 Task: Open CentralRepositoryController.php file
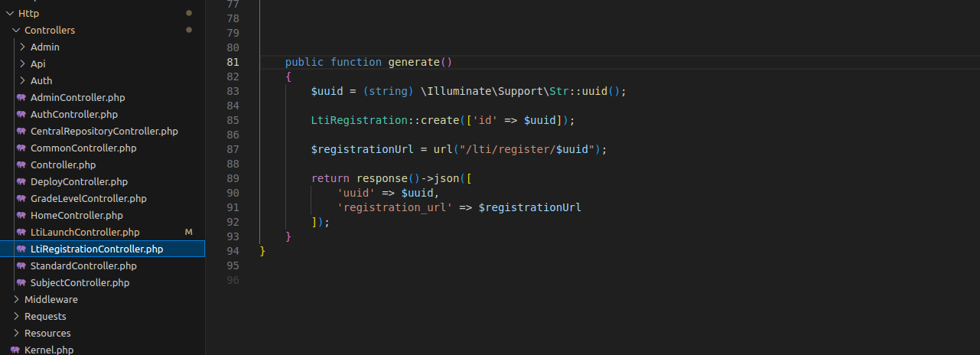[x=104, y=132]
